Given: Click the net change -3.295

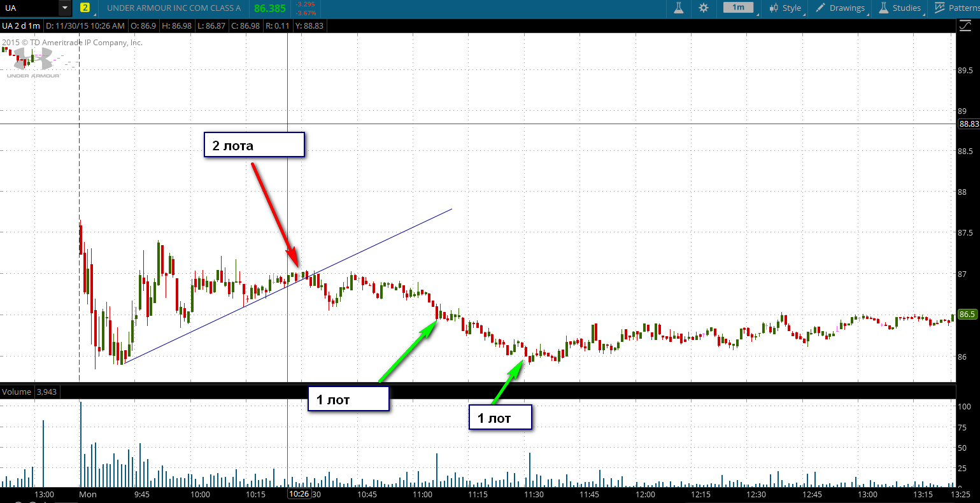Looking at the screenshot, I should tap(306, 4).
